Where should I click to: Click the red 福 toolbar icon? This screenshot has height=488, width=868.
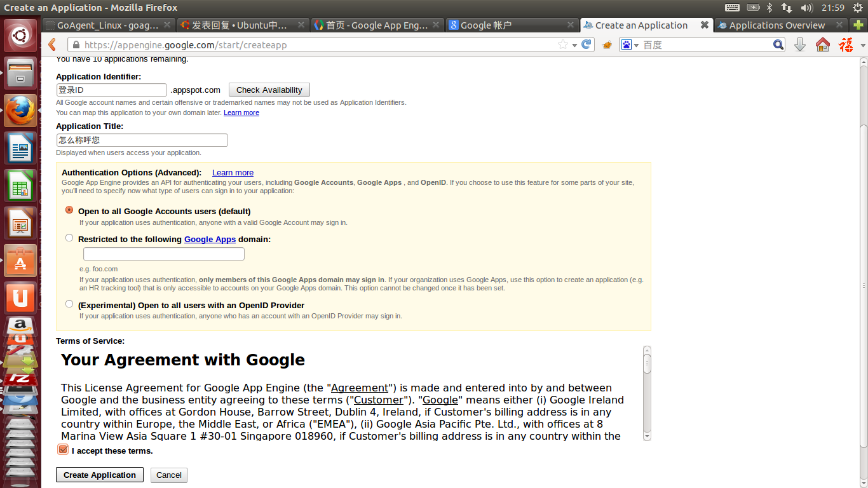pyautogui.click(x=846, y=45)
